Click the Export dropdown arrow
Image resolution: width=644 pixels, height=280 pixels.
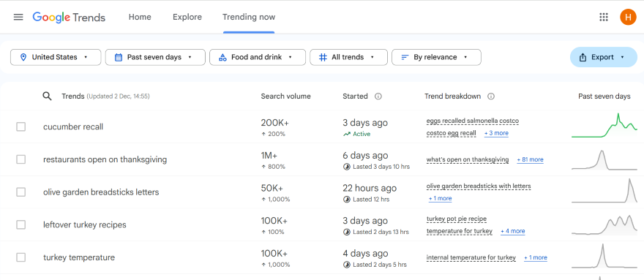[622, 58]
